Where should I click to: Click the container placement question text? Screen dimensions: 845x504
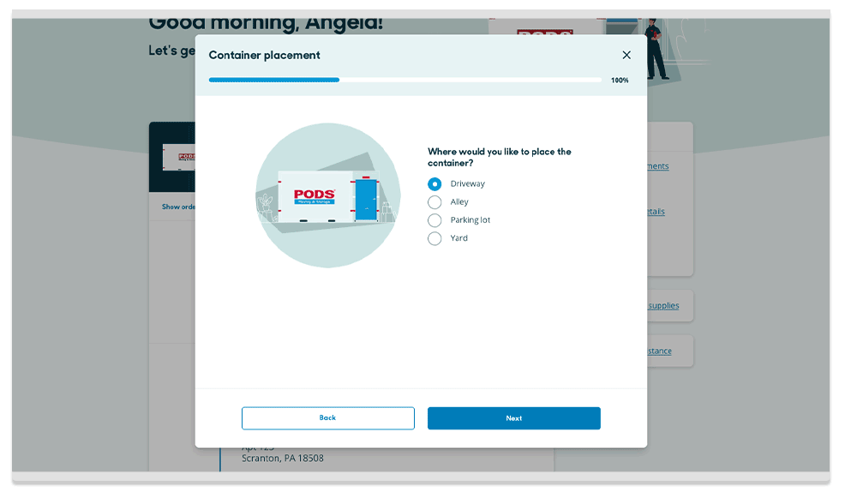499,157
